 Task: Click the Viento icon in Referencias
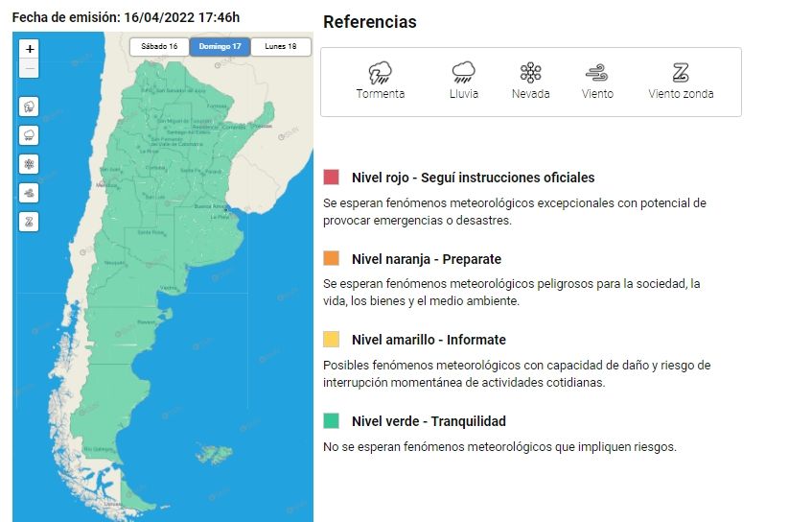[x=597, y=73]
